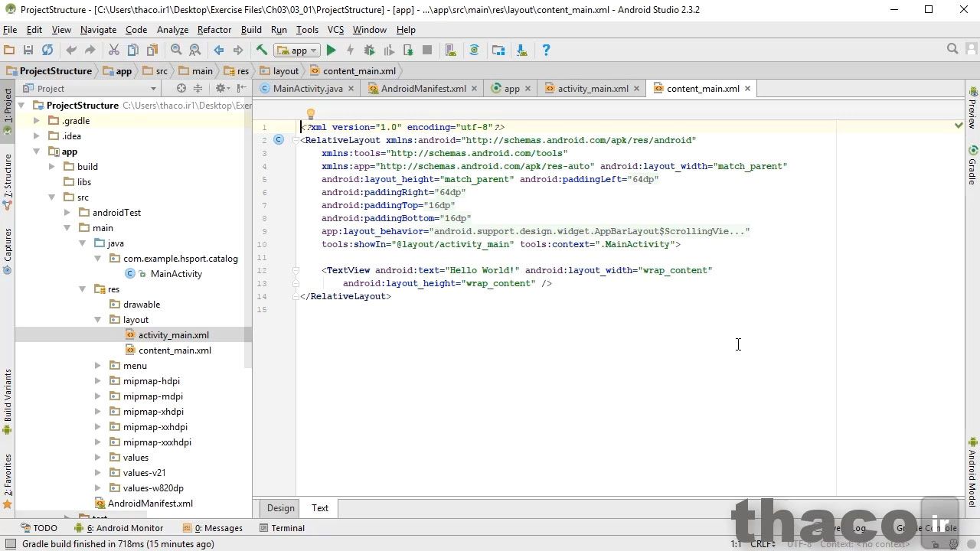Screen dimensions: 980x551
Task: Open the Build Variants side tab
Action: point(8,402)
